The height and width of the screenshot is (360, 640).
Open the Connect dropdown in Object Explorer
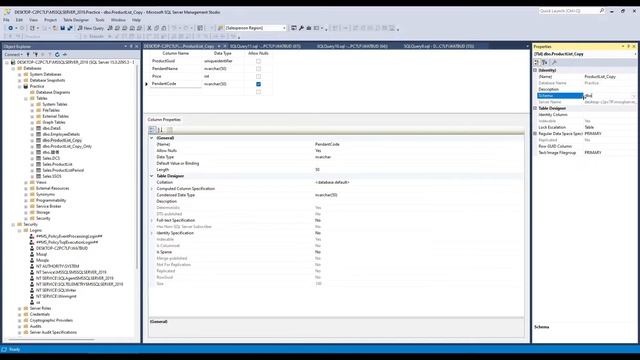(13, 54)
